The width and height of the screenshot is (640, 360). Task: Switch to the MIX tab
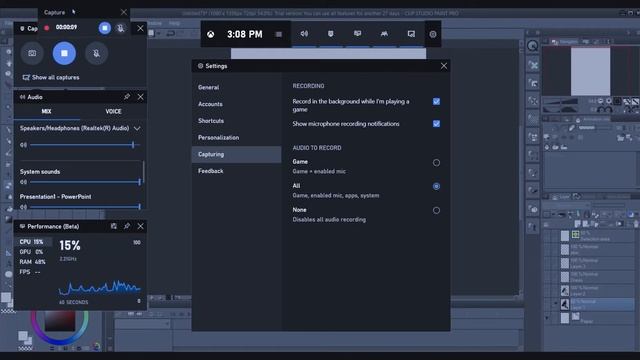47,111
